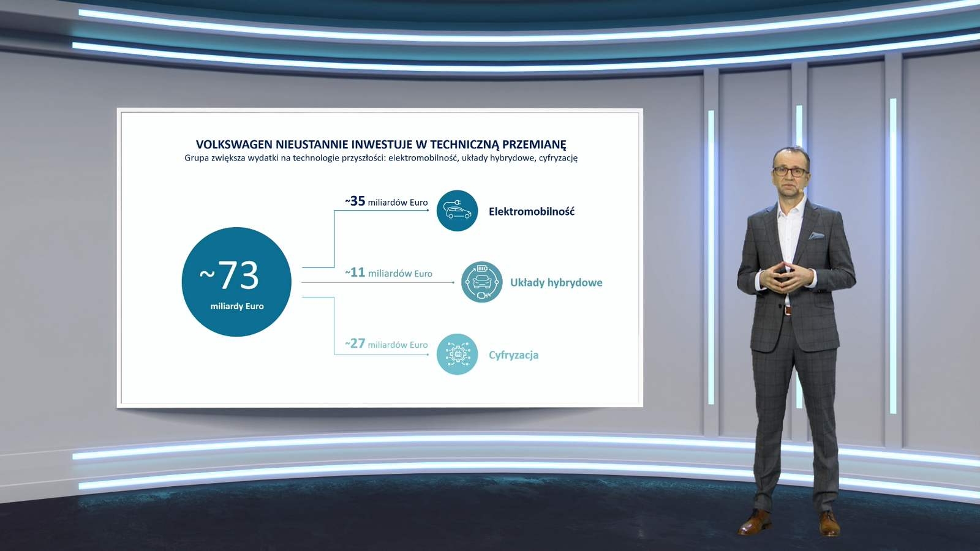Click the hybrid car cycle icon

point(481,282)
